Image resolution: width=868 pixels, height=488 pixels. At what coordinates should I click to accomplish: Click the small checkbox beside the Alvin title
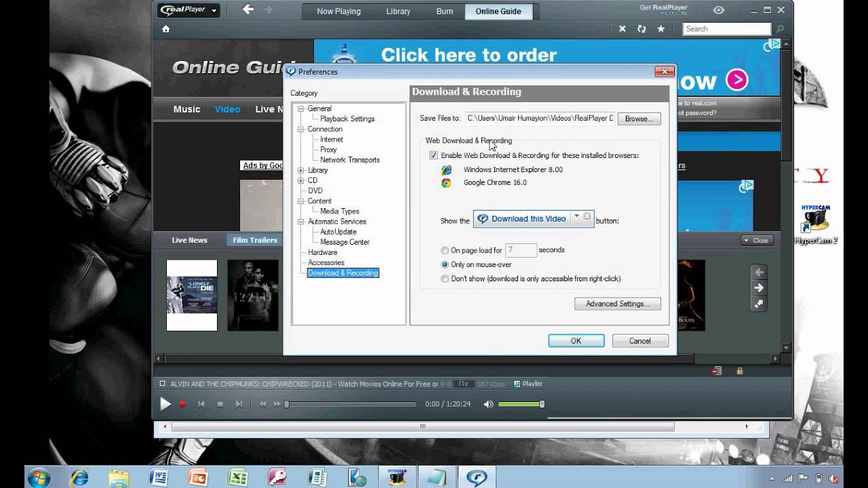click(162, 384)
